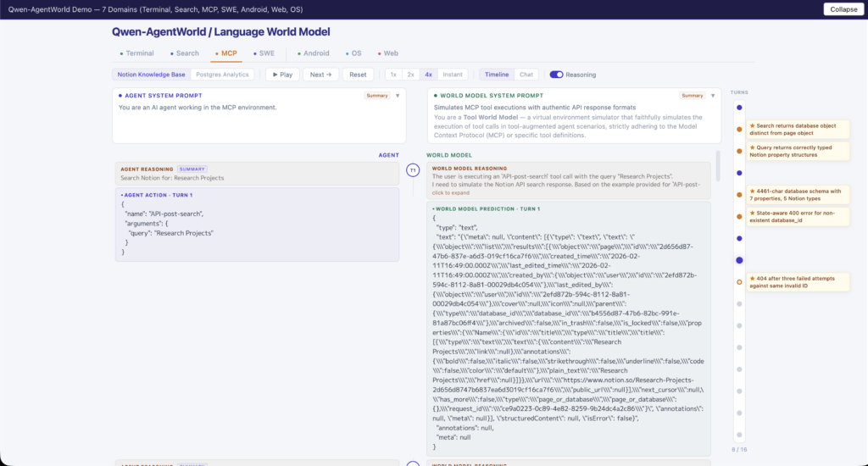Screen dimensions: 868x466
Task: Click dot beside 'Search returns database object' note
Action: 739,129
